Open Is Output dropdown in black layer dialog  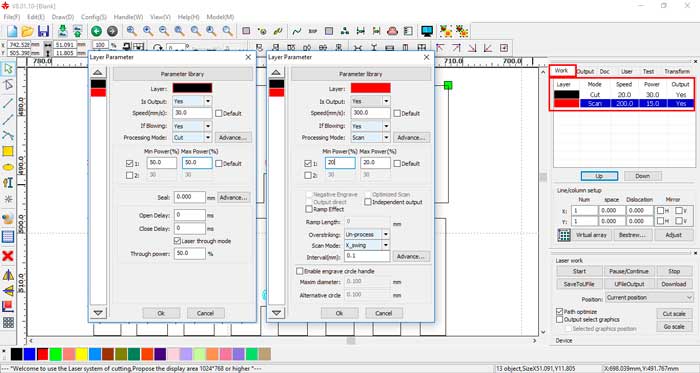(208, 101)
